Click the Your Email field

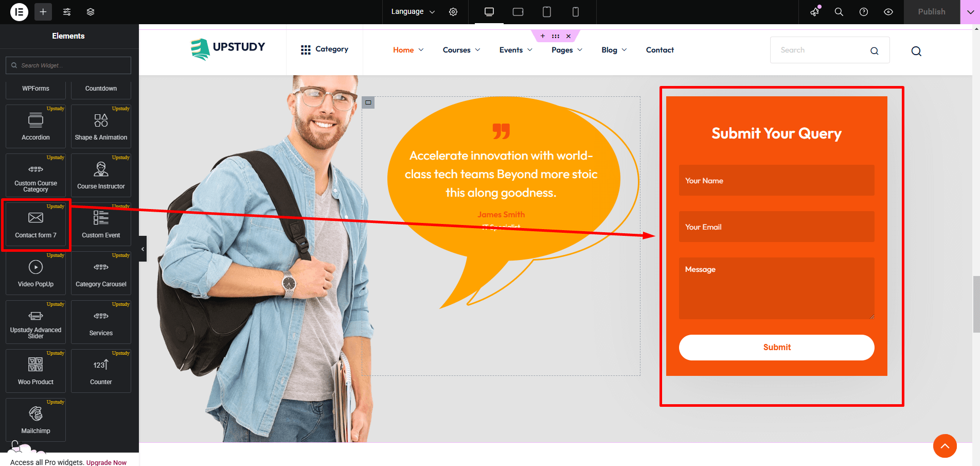777,227
